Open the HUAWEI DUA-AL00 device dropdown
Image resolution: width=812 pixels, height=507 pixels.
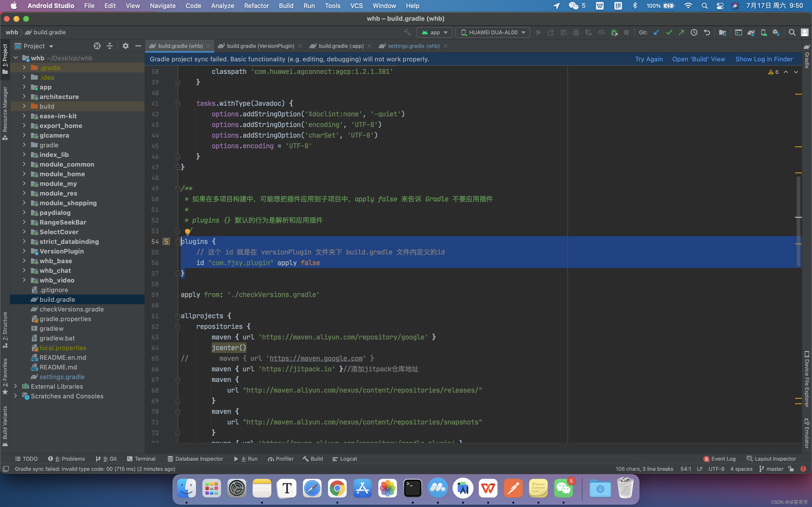tap(493, 33)
